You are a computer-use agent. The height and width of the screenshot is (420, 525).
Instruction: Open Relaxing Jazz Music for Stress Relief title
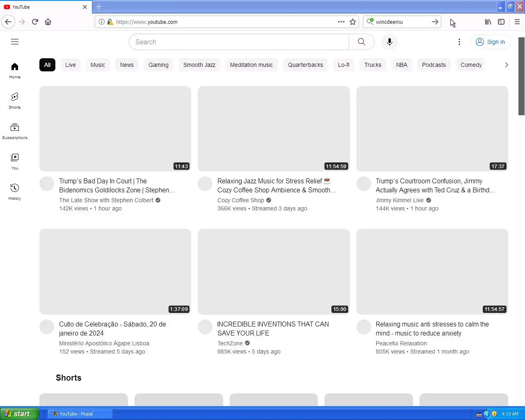tap(276, 185)
